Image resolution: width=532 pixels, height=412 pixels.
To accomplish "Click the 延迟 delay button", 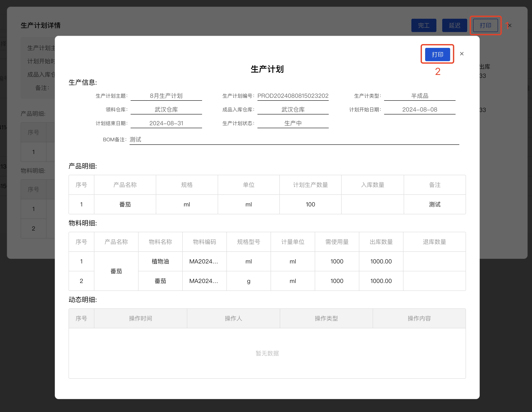I will pyautogui.click(x=454, y=25).
